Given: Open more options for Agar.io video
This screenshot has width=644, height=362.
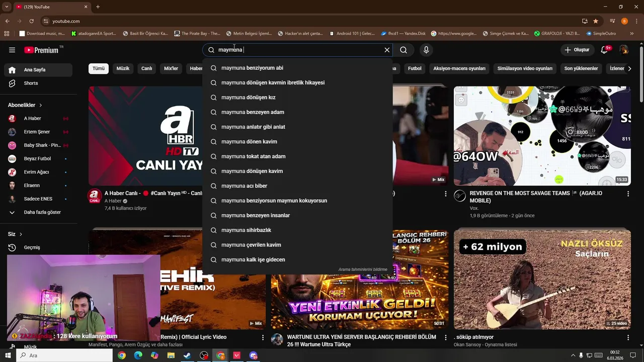Looking at the screenshot, I should pos(628,194).
